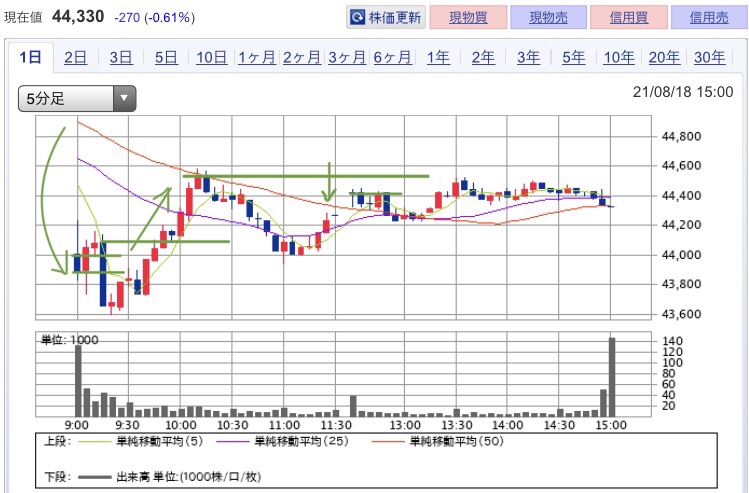The image size is (749, 493).
Task: Switch to the 3ヶ月 chart tab
Action: pos(347,57)
